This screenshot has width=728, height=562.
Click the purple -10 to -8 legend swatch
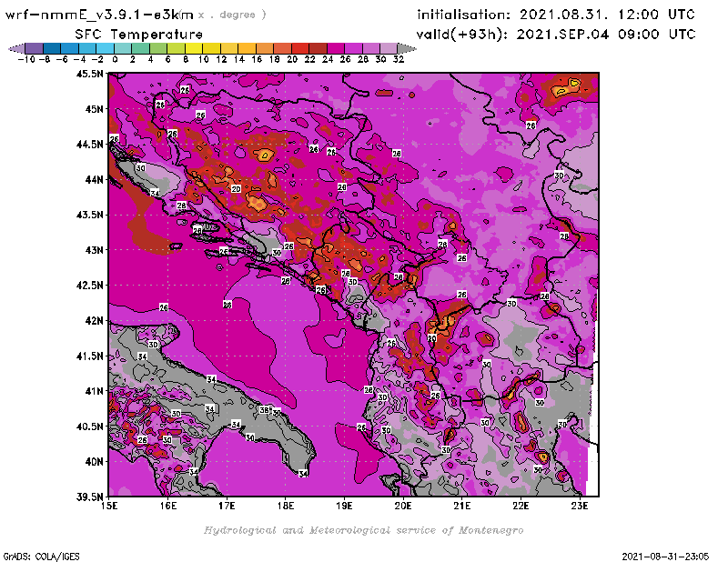tap(34, 48)
